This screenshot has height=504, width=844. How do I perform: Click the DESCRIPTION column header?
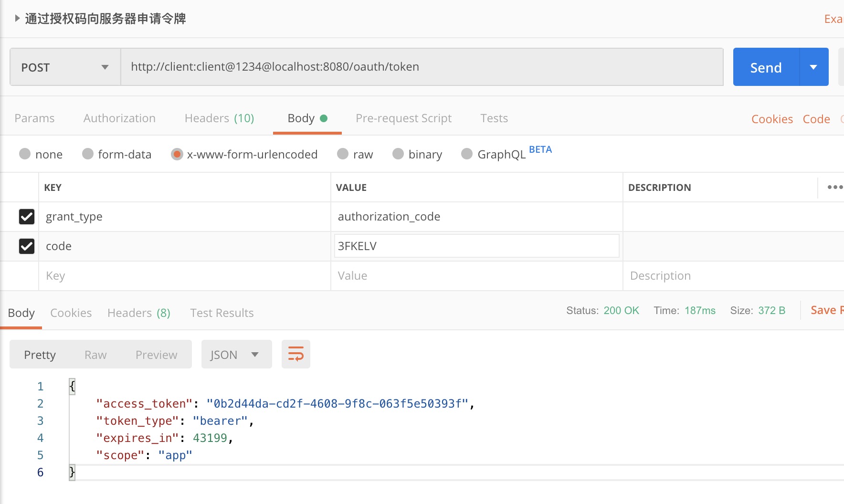coord(659,188)
